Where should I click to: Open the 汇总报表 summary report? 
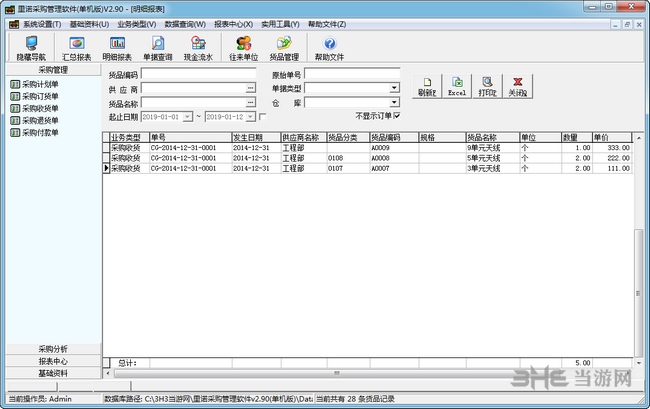point(75,48)
